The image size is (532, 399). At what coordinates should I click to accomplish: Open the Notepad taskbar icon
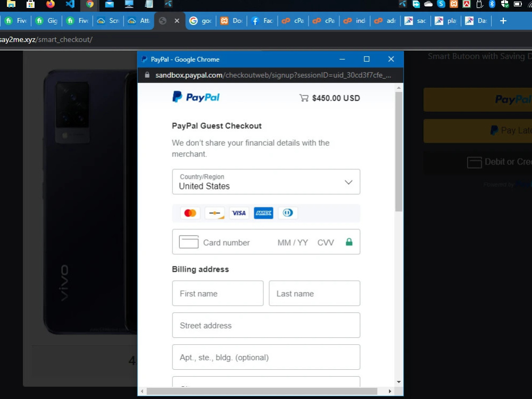coord(148,4)
